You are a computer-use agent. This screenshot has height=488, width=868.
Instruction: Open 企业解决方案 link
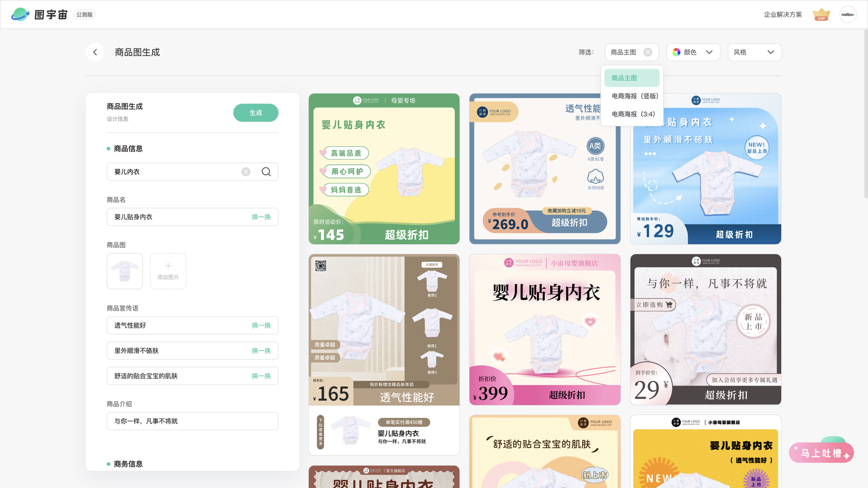(782, 14)
